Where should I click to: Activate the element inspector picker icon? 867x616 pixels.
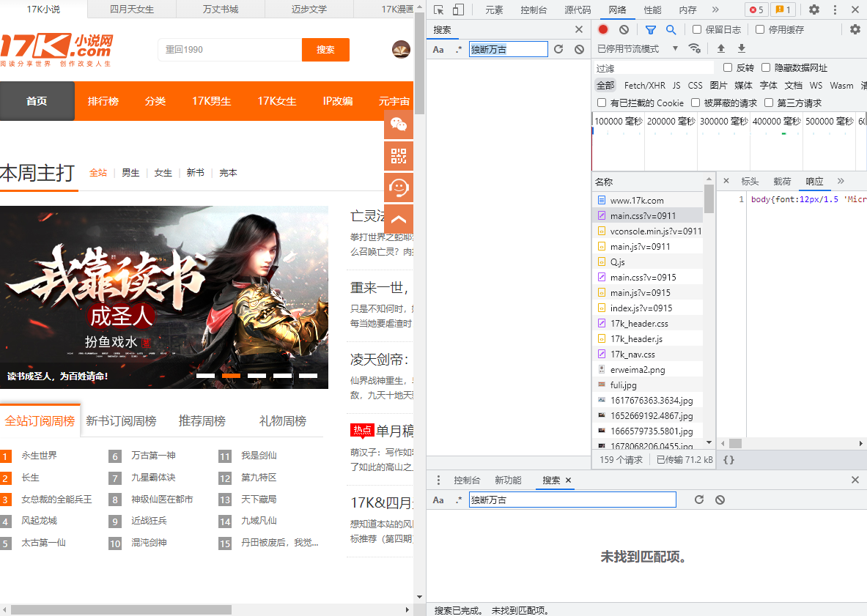(439, 10)
